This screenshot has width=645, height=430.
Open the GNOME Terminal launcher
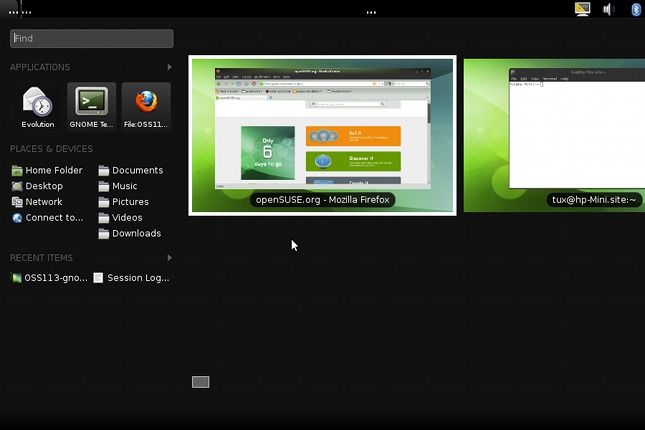[x=91, y=107]
